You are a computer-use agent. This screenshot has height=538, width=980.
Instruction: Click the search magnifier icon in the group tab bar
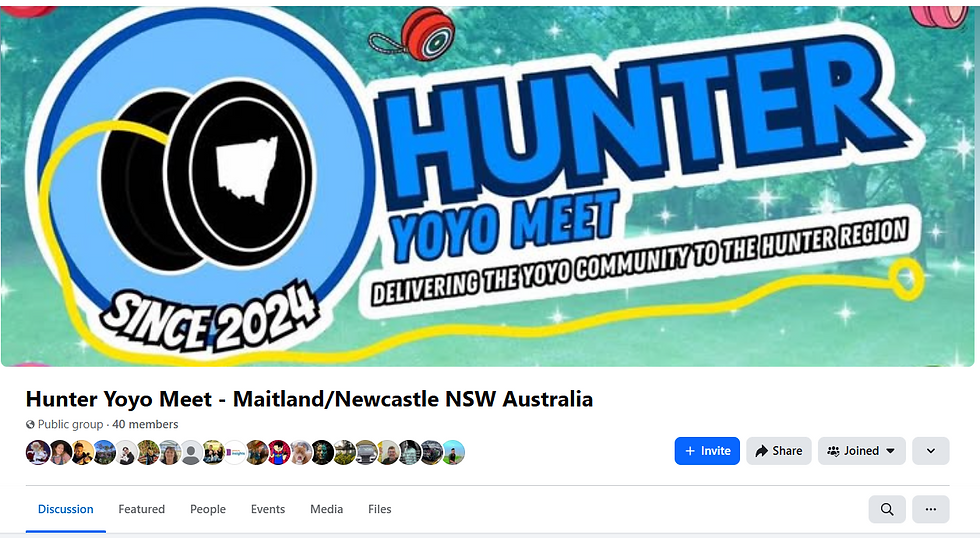coord(887,509)
